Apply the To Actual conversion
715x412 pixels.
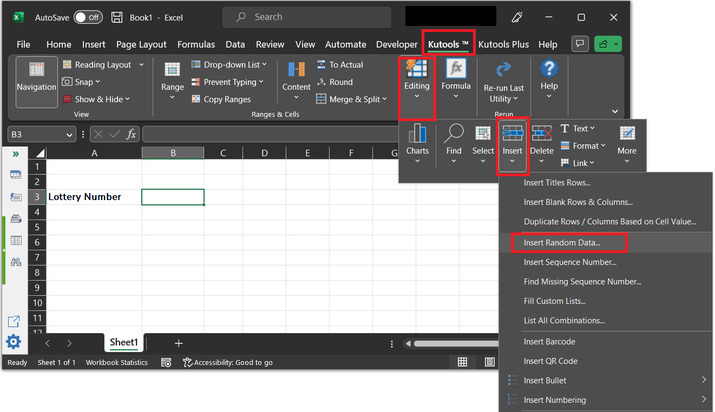pos(340,65)
